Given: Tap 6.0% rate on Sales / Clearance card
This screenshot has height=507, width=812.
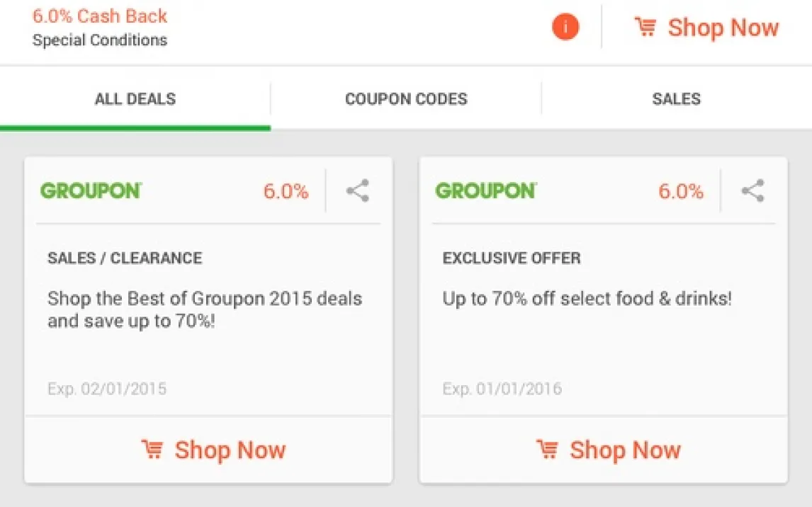Looking at the screenshot, I should (286, 191).
